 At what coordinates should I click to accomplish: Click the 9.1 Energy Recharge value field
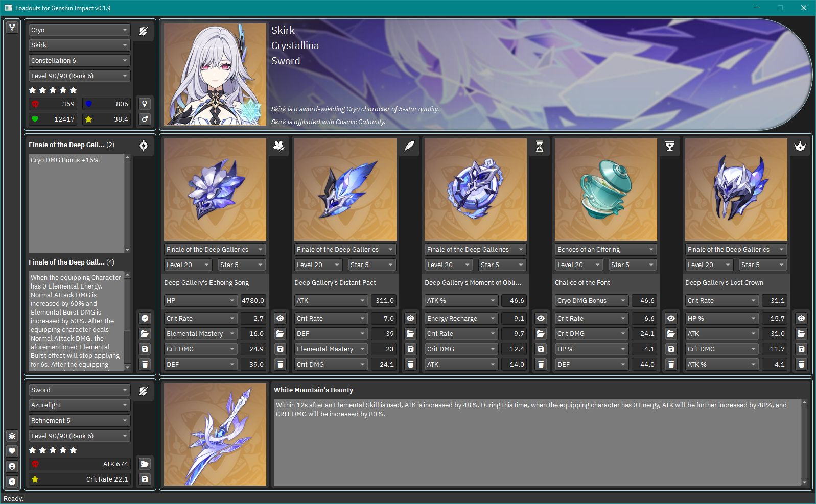[514, 319]
